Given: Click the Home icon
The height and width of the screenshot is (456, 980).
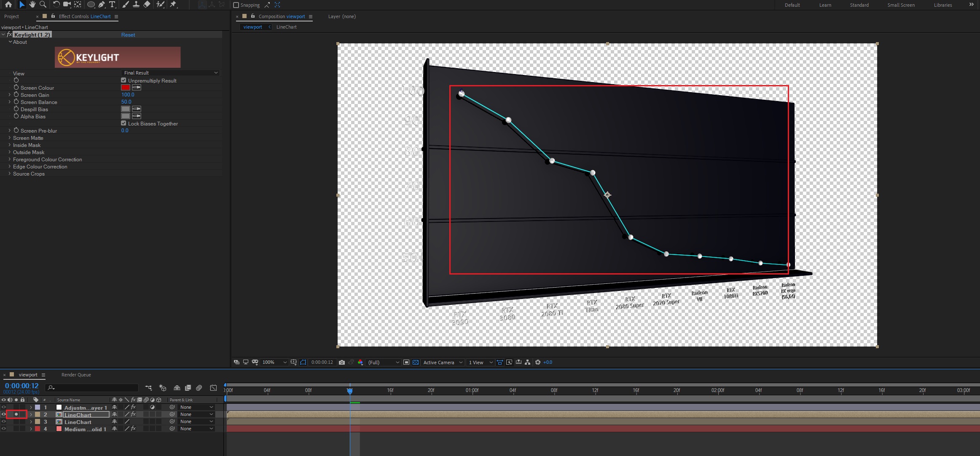Looking at the screenshot, I should [x=8, y=4].
